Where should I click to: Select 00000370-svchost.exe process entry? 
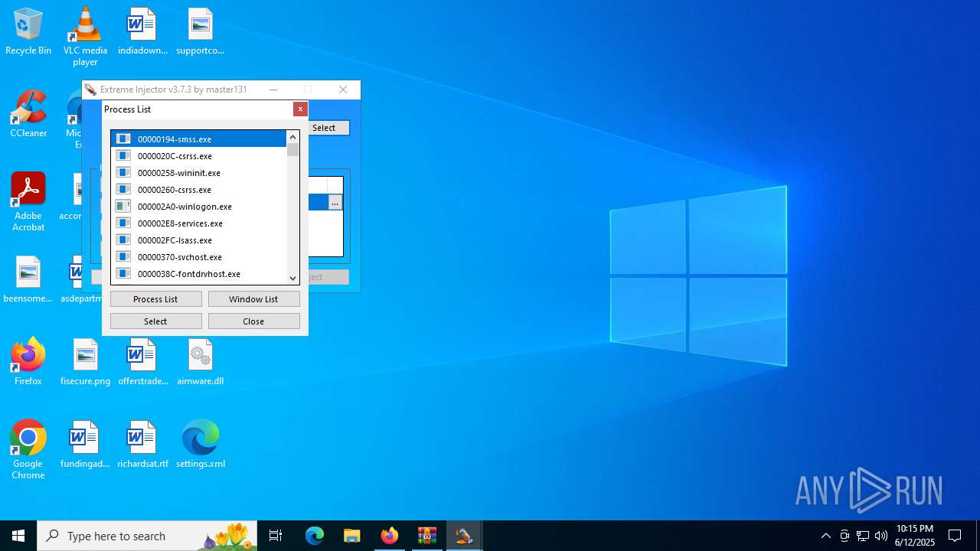[x=198, y=257]
